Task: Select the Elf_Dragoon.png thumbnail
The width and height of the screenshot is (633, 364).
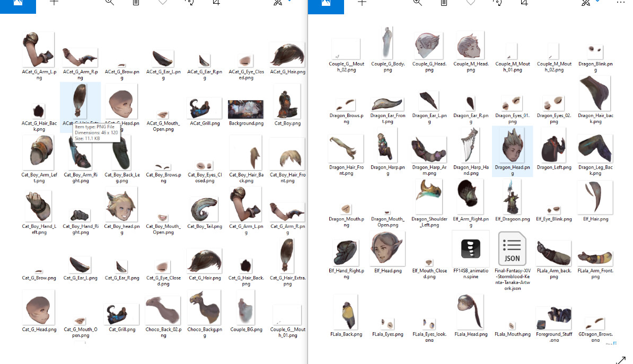Action: [x=512, y=197]
